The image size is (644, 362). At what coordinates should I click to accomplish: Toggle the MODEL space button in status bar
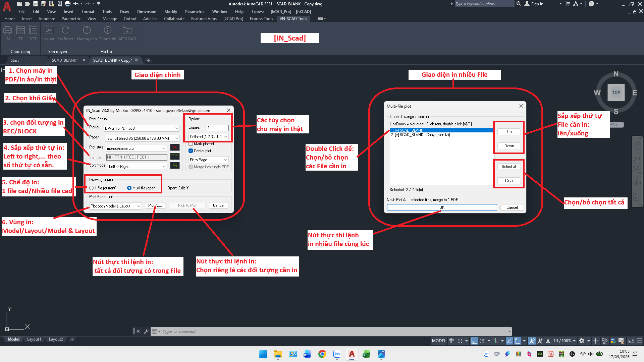pos(439,341)
